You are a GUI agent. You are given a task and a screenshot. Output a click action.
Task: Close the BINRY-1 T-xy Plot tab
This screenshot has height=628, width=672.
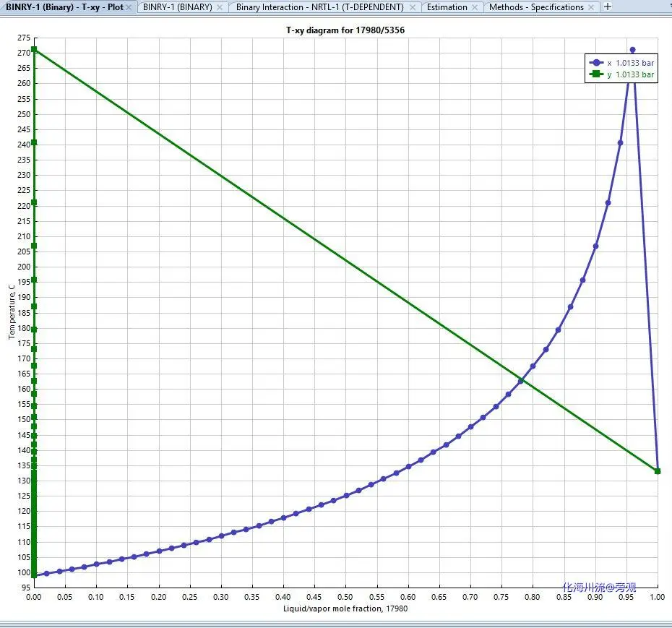click(x=129, y=7)
